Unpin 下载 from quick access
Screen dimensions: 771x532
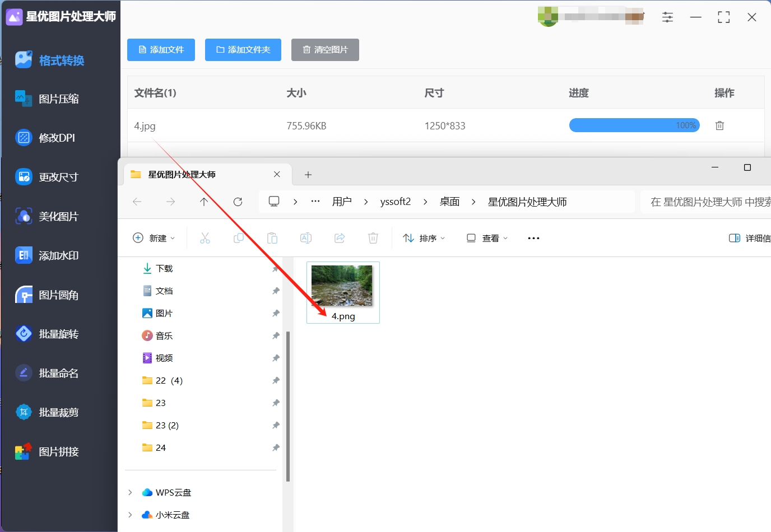click(275, 269)
